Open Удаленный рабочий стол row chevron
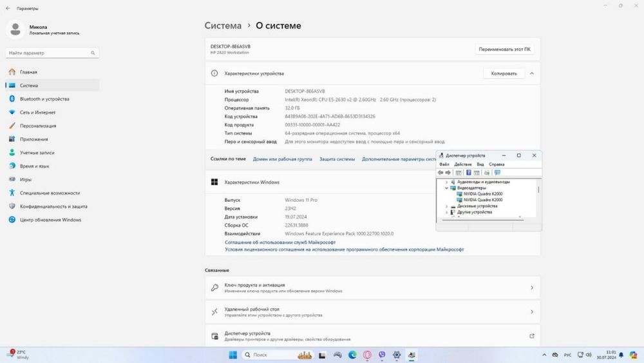This screenshot has height=363, width=644. (x=532, y=312)
